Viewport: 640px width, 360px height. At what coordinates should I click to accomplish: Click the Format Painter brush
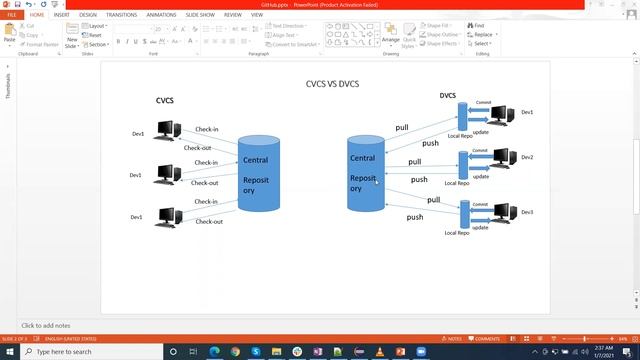coord(39,44)
